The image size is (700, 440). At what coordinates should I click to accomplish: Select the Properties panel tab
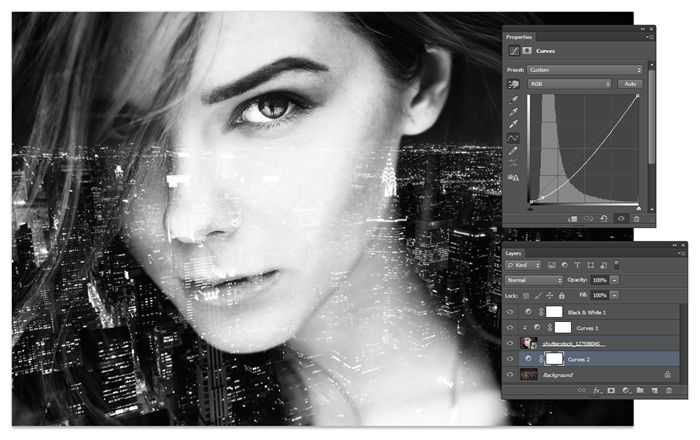click(519, 37)
